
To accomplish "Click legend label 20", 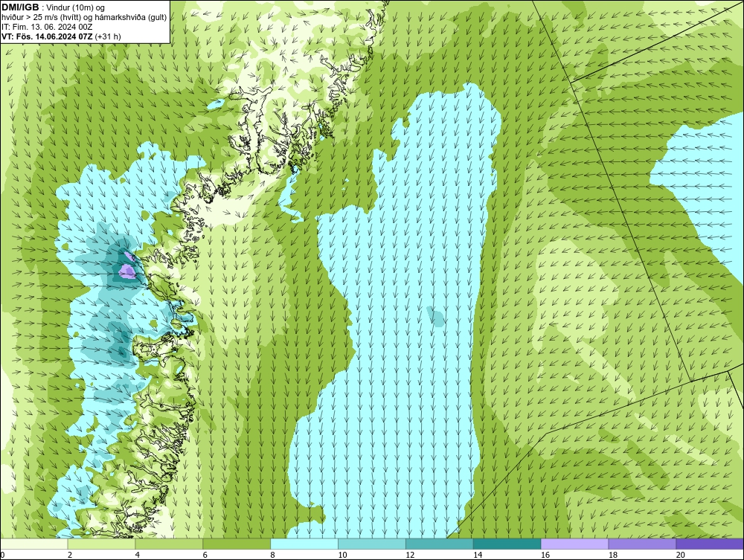I will 681,555.
